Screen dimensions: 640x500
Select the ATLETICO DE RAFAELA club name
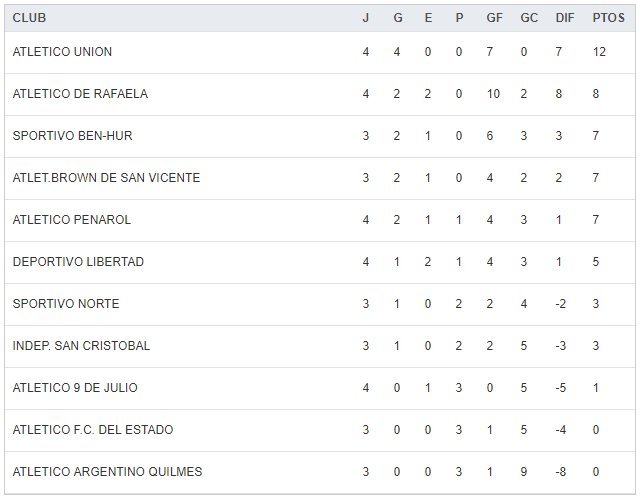point(80,94)
